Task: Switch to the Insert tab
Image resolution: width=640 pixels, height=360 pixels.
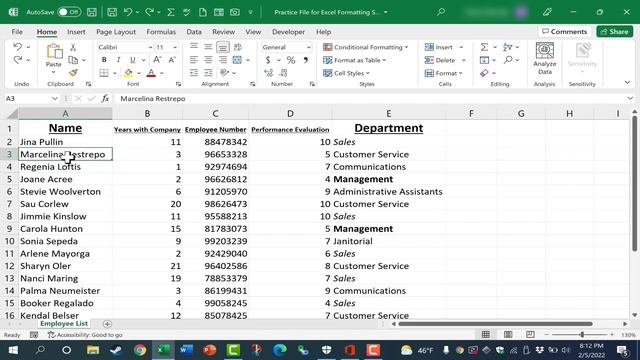Action: coord(76,31)
